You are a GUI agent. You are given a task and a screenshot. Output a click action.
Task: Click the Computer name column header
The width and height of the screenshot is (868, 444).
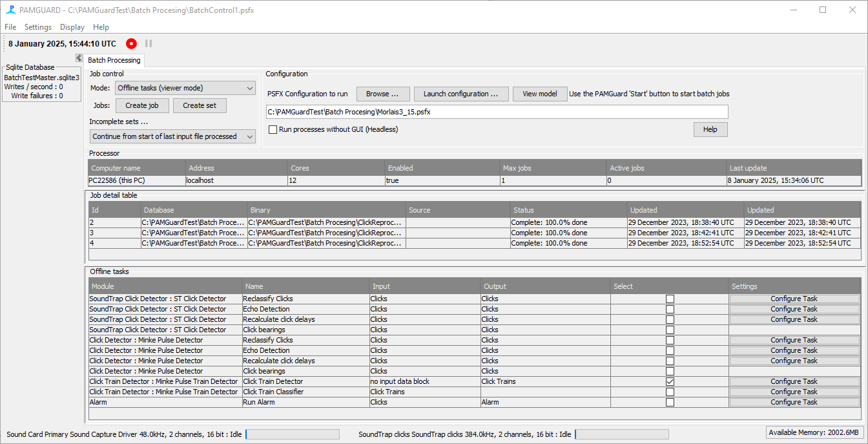137,168
